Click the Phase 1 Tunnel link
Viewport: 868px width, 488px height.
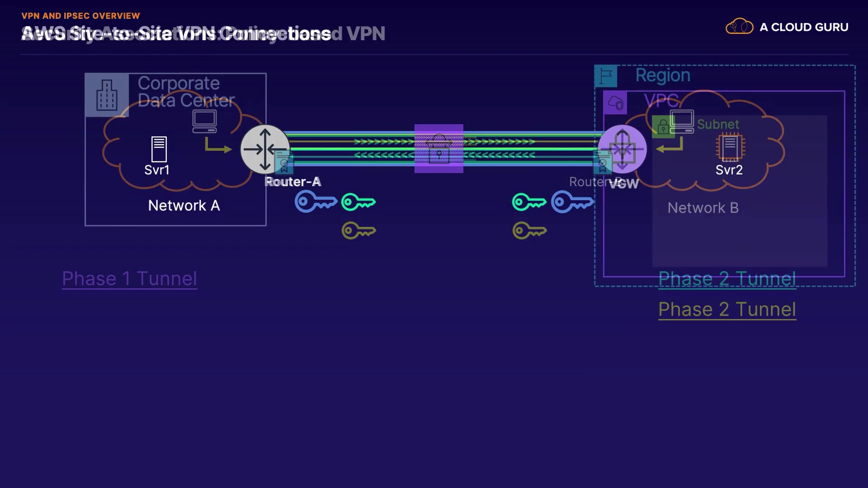[x=129, y=278]
